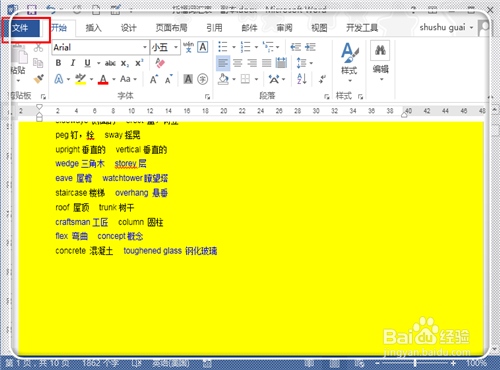Apply the red font color
The height and width of the screenshot is (370, 500).
[103, 79]
